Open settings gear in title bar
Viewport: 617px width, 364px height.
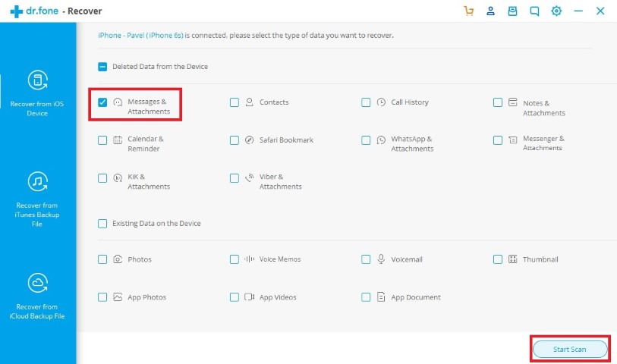click(x=556, y=11)
